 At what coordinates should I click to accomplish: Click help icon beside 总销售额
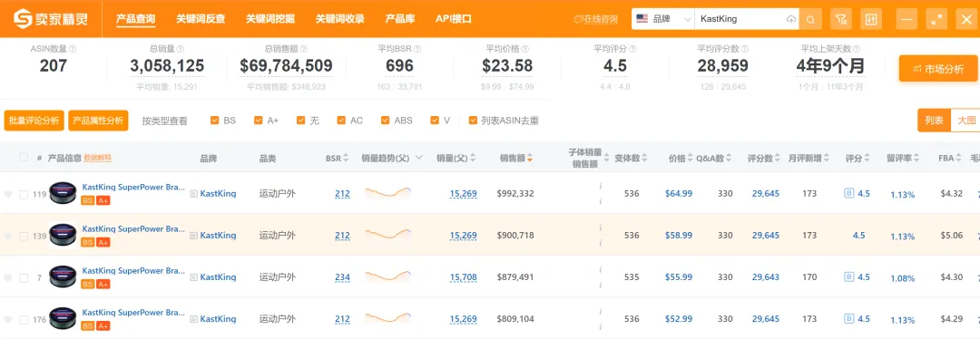(x=304, y=49)
